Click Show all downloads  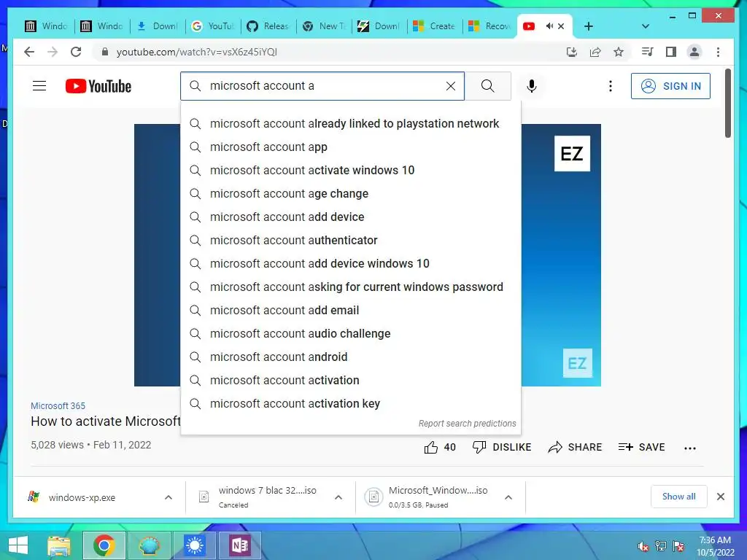(679, 497)
